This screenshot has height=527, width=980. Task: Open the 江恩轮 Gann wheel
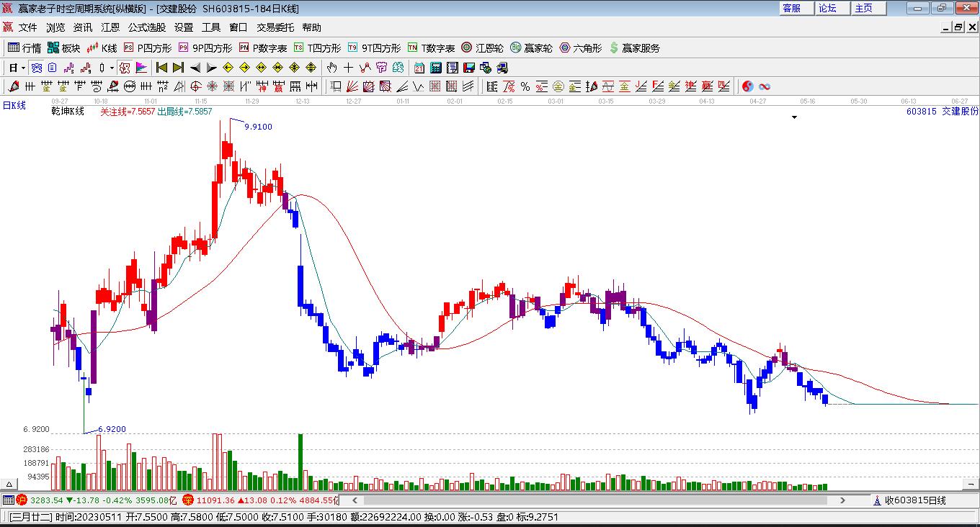coord(482,48)
